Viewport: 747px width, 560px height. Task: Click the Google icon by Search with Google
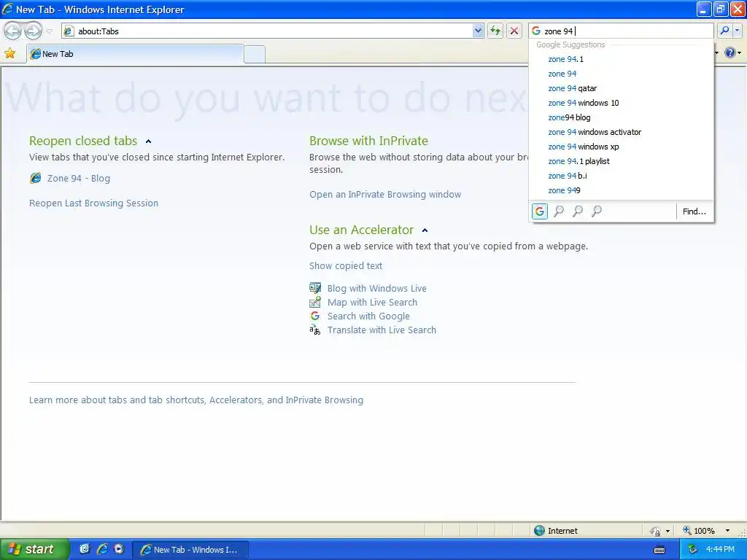point(315,316)
